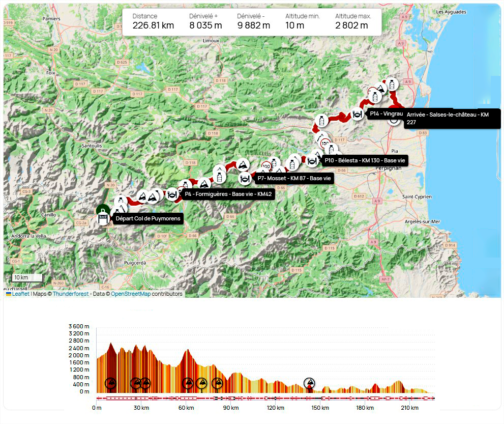Click first summit marker on elevation profile
This screenshot has height=424, width=504.
pos(110,383)
